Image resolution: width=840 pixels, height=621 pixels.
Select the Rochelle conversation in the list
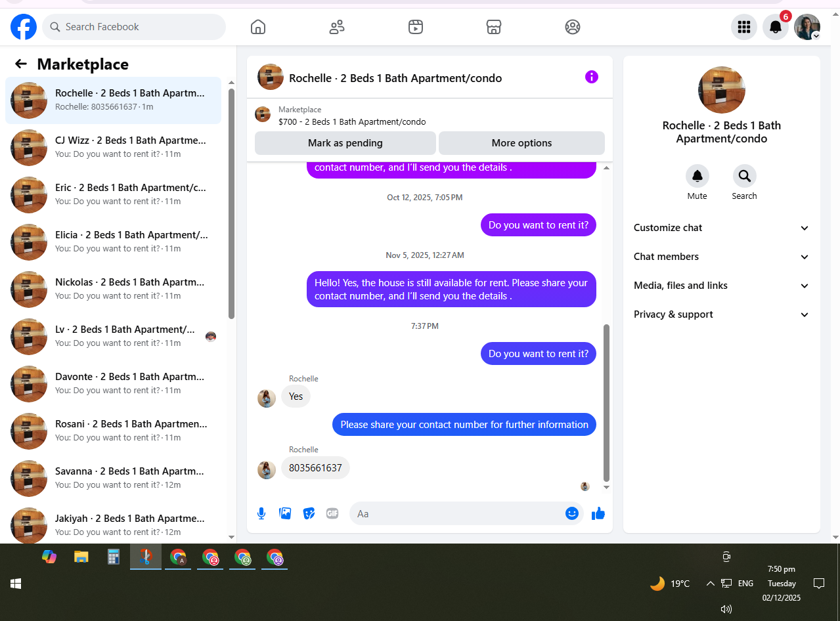pyautogui.click(x=114, y=100)
